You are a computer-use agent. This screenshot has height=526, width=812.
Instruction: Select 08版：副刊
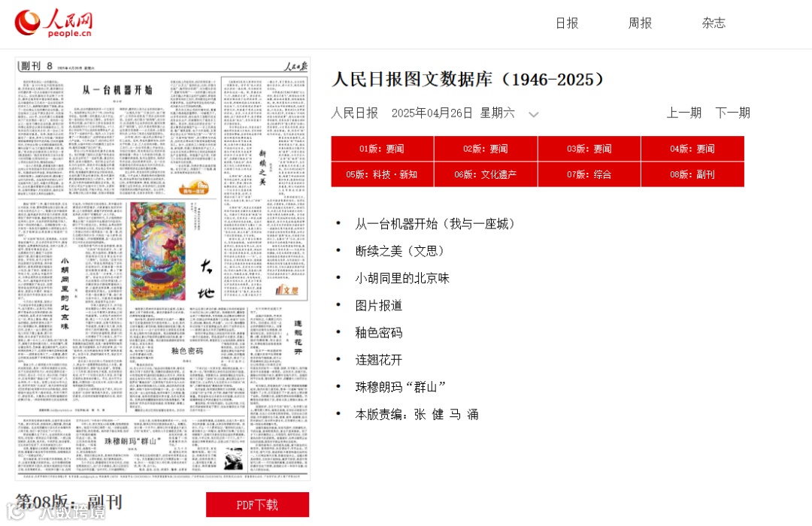pyautogui.click(x=692, y=174)
